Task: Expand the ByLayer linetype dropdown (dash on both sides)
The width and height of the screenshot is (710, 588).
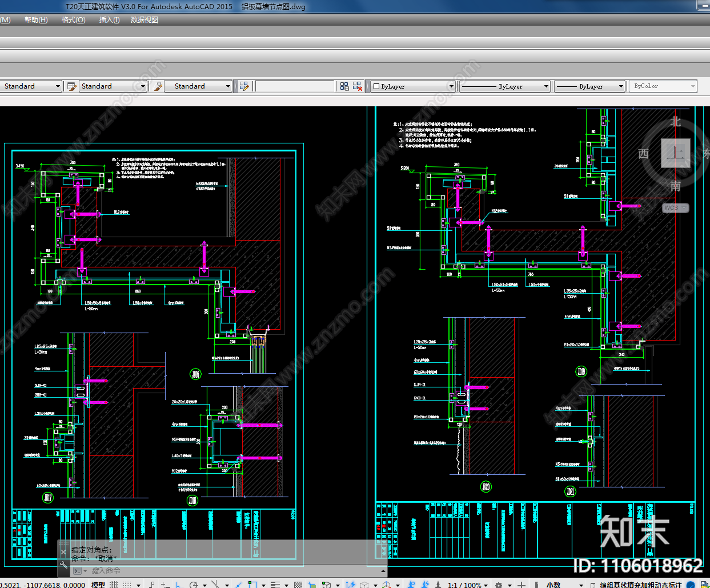Action: (546, 86)
